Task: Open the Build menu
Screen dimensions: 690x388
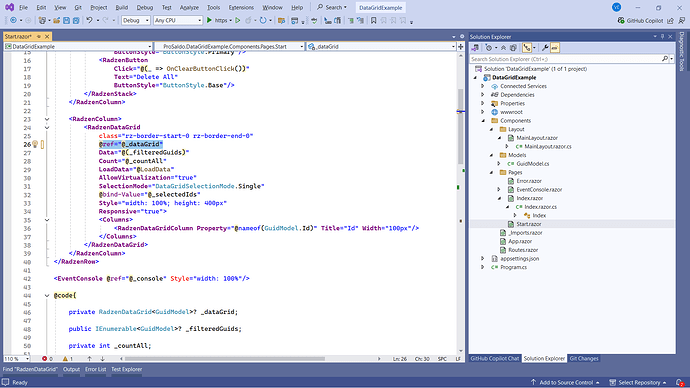Action: click(x=121, y=7)
